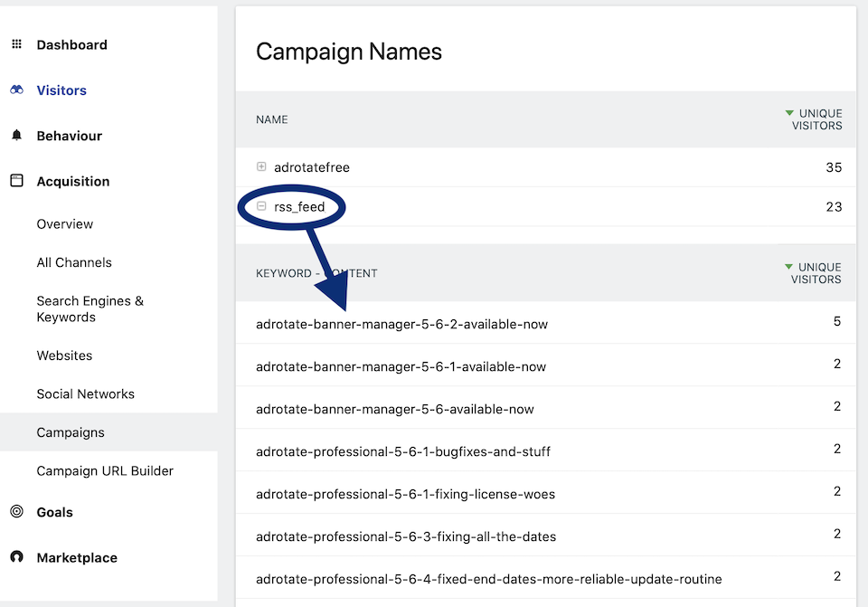The height and width of the screenshot is (607, 868).
Task: Open the Dashboard menu
Action: point(72,45)
